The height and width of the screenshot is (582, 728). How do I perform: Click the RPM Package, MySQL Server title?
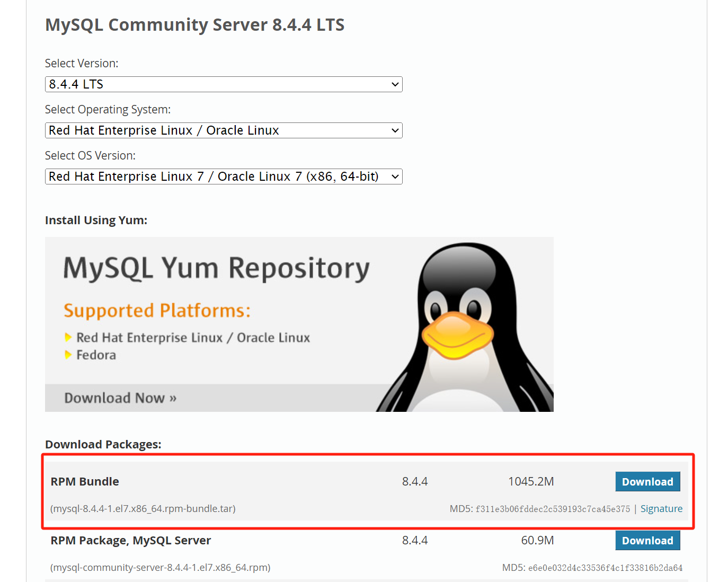tap(130, 541)
